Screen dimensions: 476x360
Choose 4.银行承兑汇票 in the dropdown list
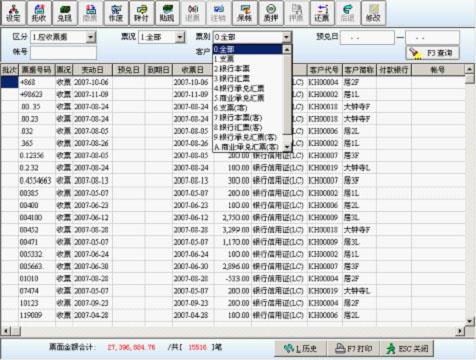click(247, 88)
